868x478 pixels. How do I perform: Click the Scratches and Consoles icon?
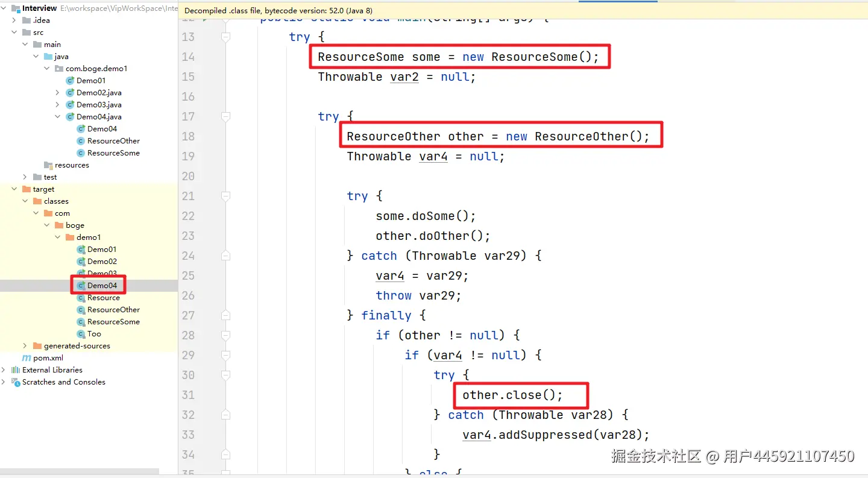point(16,382)
